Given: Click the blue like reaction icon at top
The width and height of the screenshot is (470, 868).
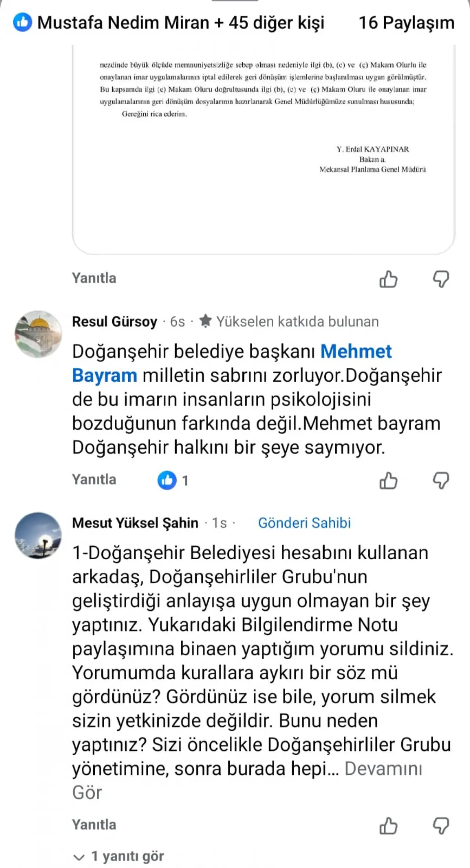Looking at the screenshot, I should (x=22, y=23).
